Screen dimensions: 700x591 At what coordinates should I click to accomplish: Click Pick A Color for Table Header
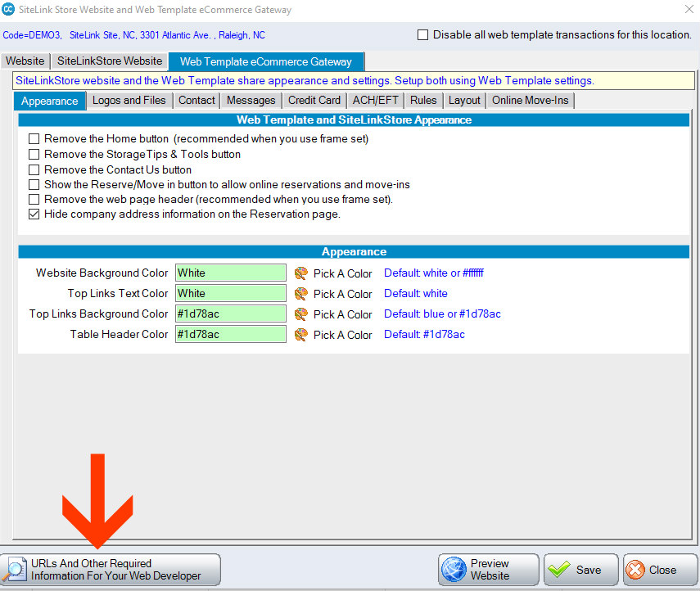(342, 336)
